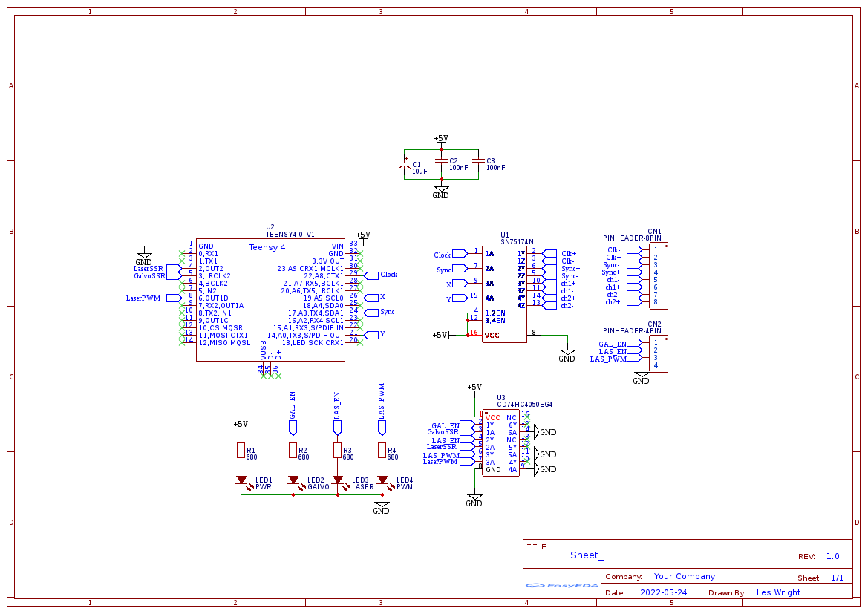
Task: Select resistor R4 680 symbol
Action: (382, 451)
